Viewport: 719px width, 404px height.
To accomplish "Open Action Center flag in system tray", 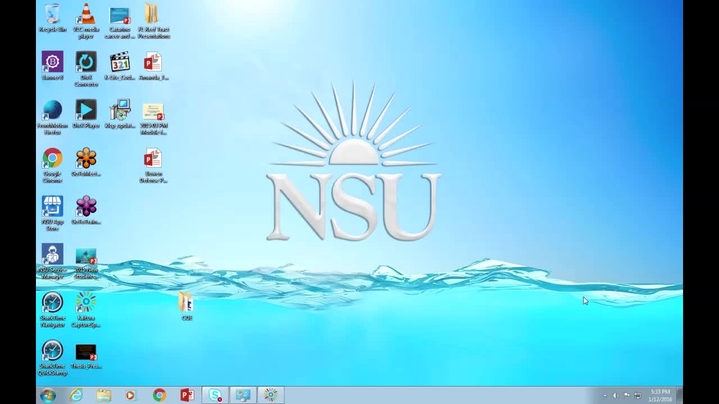I will pyautogui.click(x=626, y=395).
